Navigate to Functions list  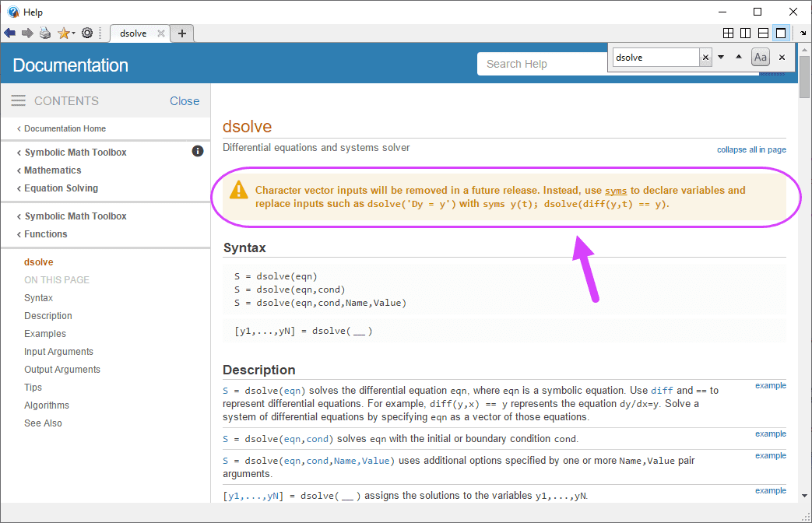pos(46,234)
